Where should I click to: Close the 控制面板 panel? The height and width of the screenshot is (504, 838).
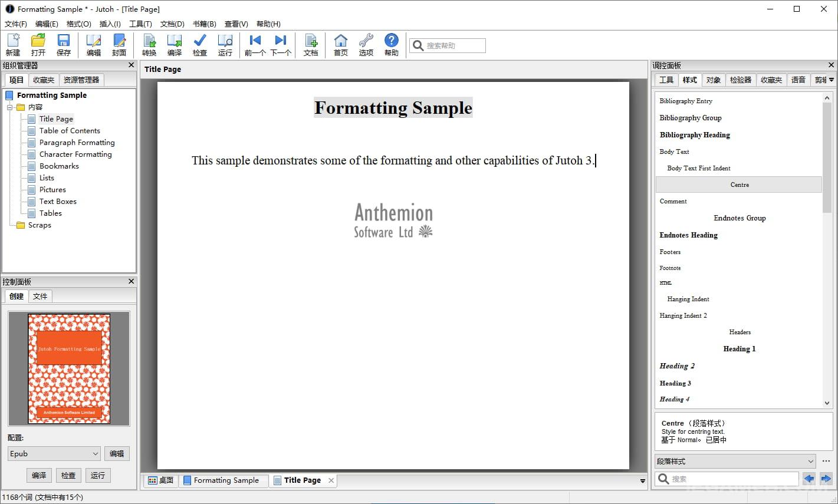[131, 281]
